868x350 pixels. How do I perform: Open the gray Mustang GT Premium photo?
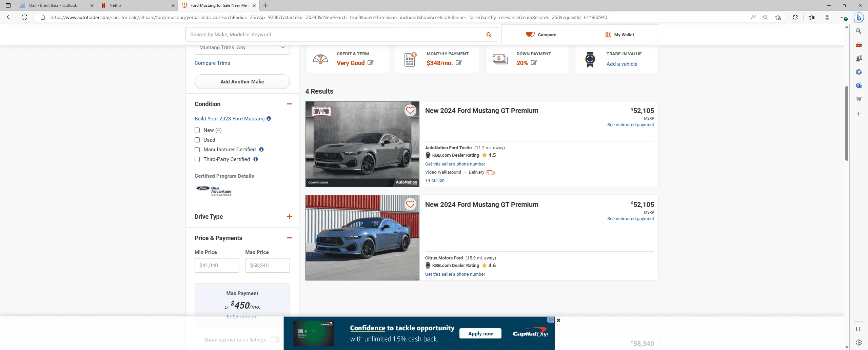pos(362,144)
